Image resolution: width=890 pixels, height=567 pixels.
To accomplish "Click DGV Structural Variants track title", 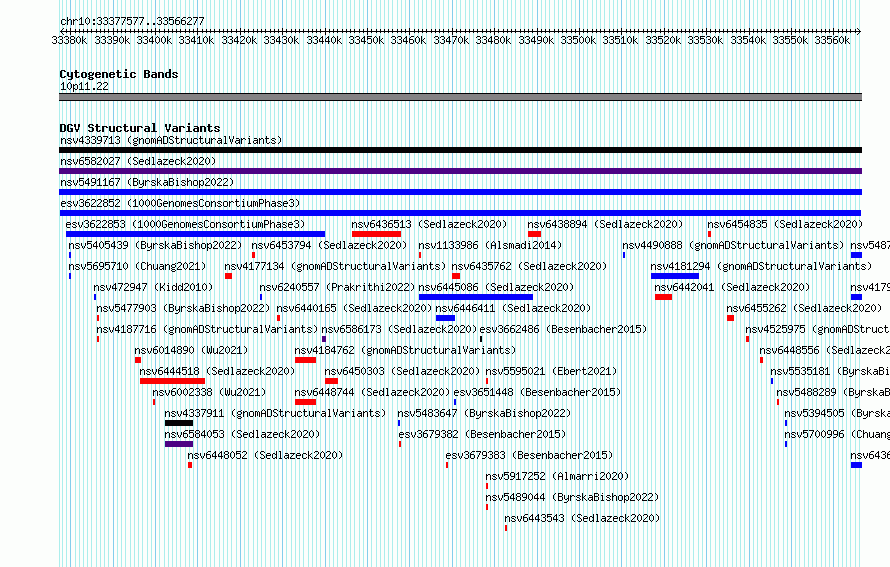I will pyautogui.click(x=140, y=128).
